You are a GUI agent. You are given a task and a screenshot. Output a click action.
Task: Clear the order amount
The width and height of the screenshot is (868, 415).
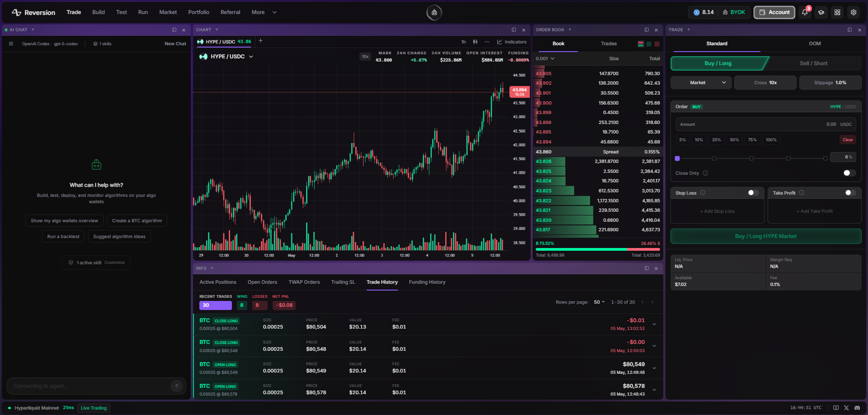[x=848, y=140]
